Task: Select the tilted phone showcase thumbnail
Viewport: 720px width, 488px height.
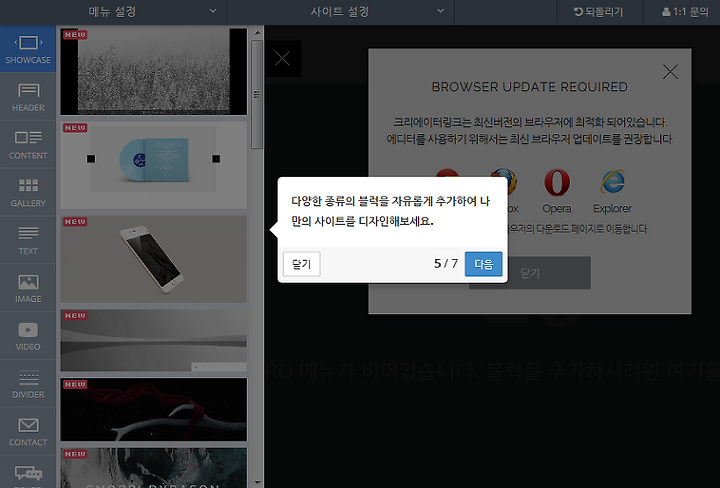Action: coord(154,259)
